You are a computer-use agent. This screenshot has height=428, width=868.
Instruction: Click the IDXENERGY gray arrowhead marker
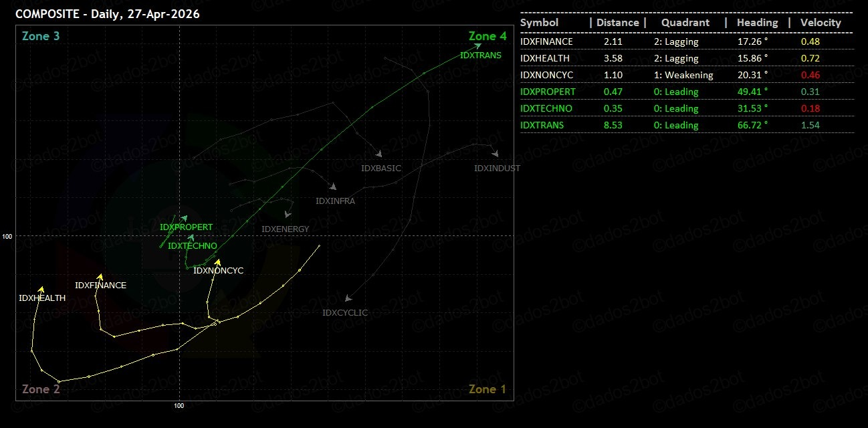coord(288,215)
